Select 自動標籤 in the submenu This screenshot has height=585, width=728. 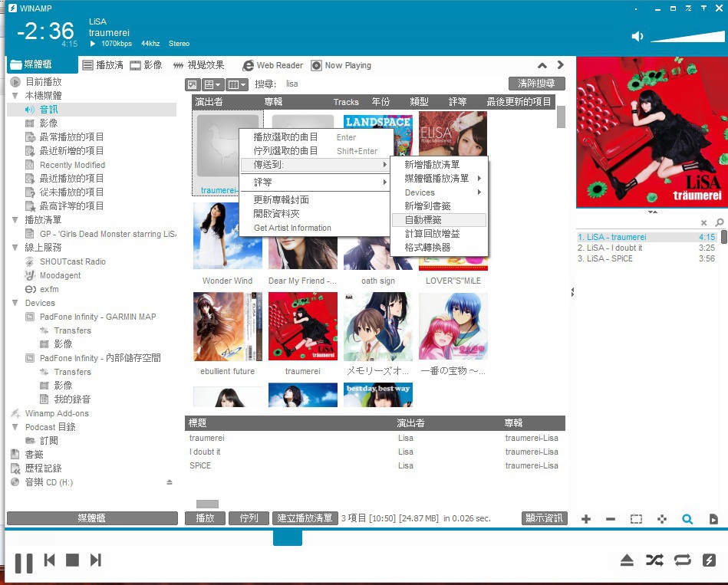[x=440, y=220]
